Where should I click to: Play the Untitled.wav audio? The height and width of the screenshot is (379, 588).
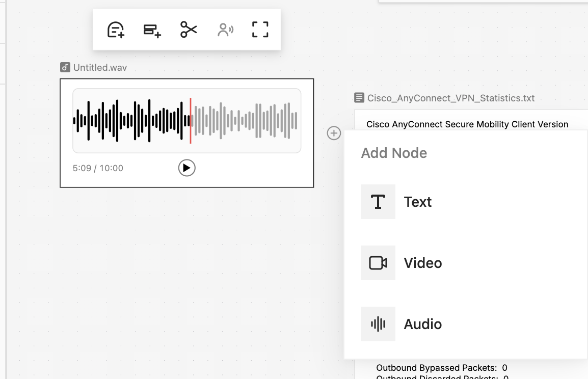pyautogui.click(x=187, y=168)
